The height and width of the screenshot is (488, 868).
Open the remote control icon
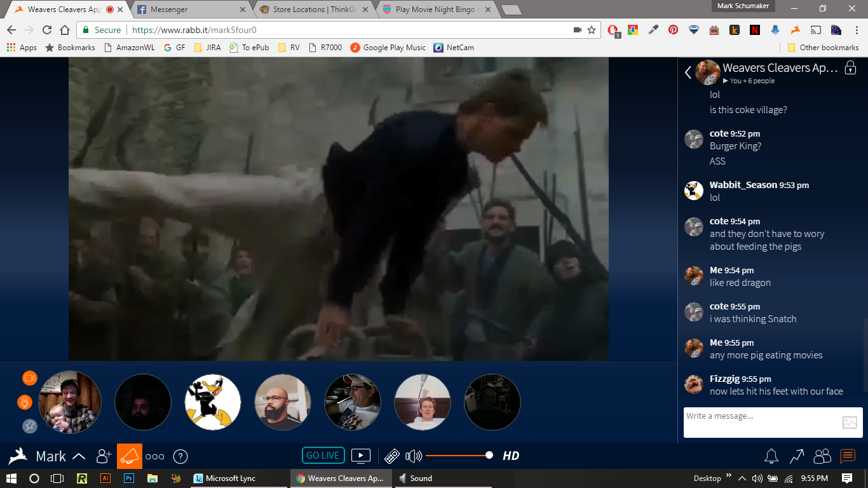coord(392,456)
